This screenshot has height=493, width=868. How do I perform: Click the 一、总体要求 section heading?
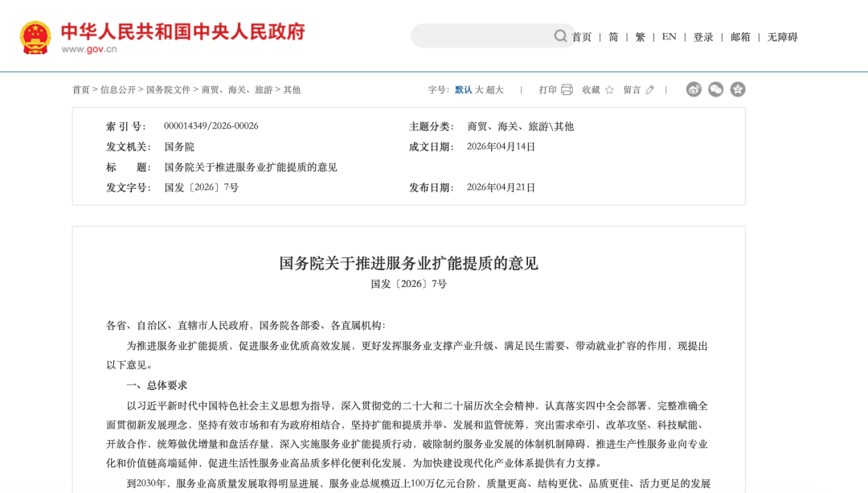pyautogui.click(x=158, y=385)
